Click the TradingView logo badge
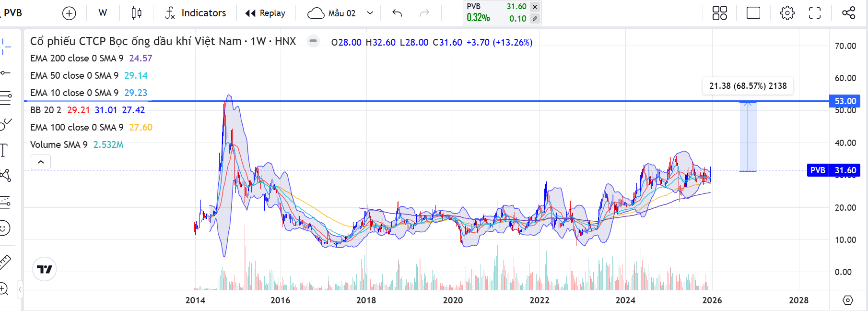The height and width of the screenshot is (311, 868). pyautogui.click(x=45, y=269)
